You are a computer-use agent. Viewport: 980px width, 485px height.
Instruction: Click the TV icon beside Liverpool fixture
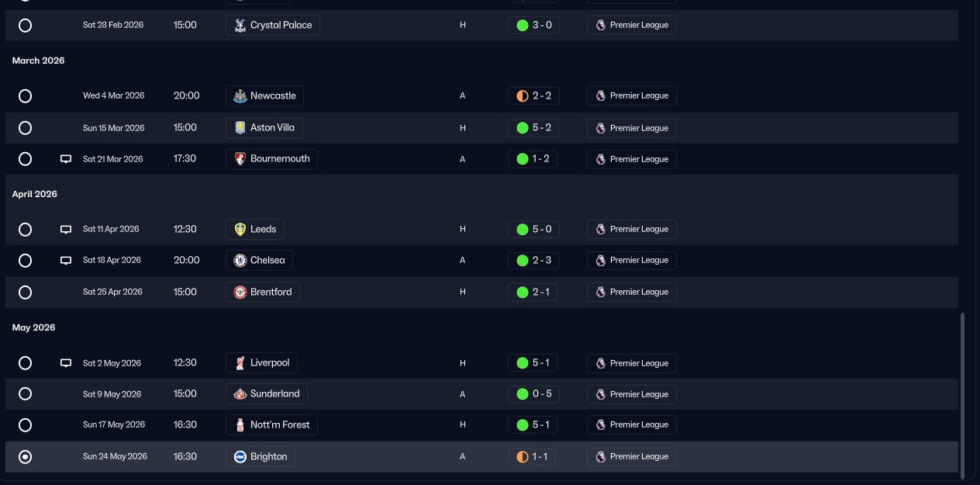click(66, 362)
